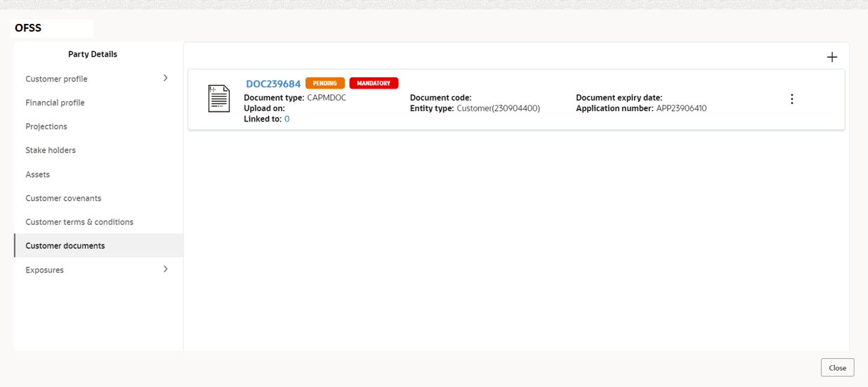Click Document type value CAPMDOC
Screen dimensions: 868x387
[327, 98]
